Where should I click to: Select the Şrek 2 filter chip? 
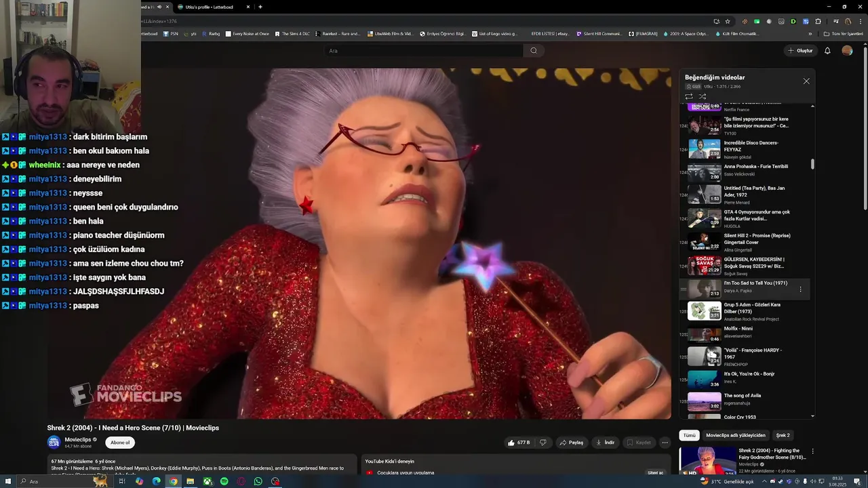coord(783,435)
